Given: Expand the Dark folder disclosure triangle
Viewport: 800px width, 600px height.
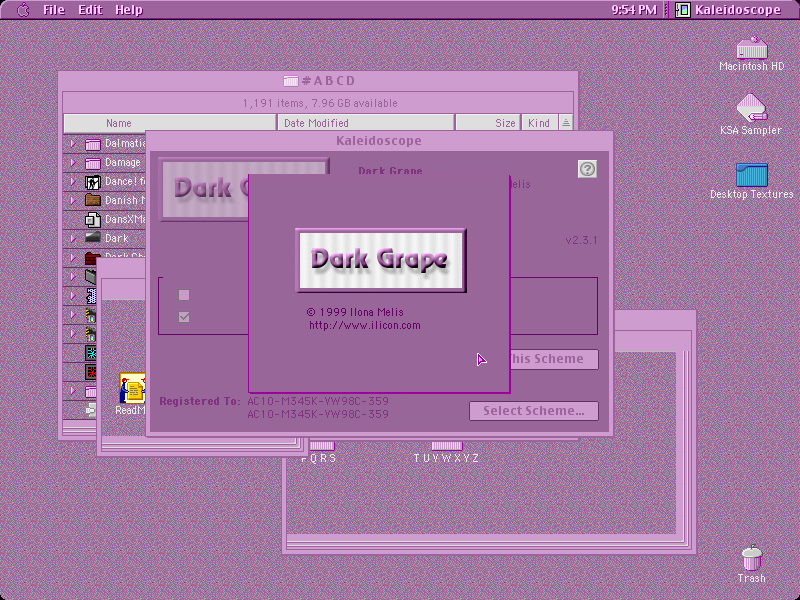Looking at the screenshot, I should click(73, 238).
